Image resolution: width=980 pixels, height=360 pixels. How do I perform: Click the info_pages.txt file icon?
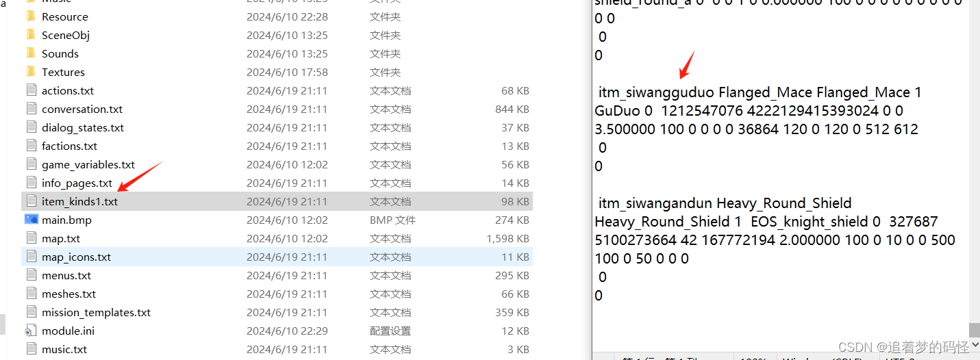pos(31,183)
